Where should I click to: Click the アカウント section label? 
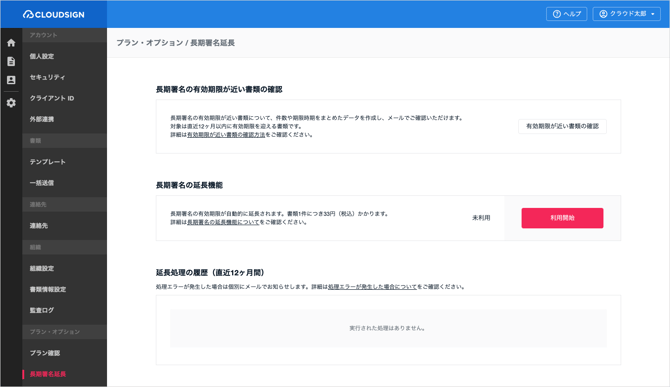(44, 35)
